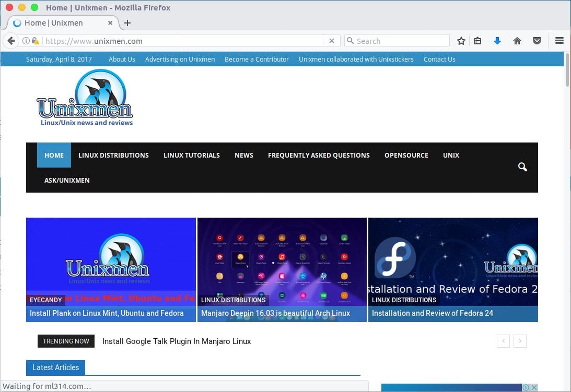Open LINUX DISTRIBUTIONS label on Manjaro article

234,300
